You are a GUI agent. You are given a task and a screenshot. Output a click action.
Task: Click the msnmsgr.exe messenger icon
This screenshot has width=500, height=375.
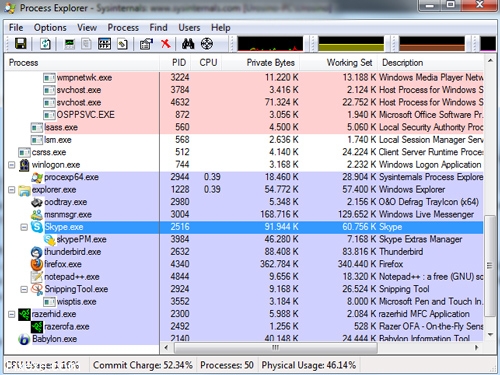37,214
